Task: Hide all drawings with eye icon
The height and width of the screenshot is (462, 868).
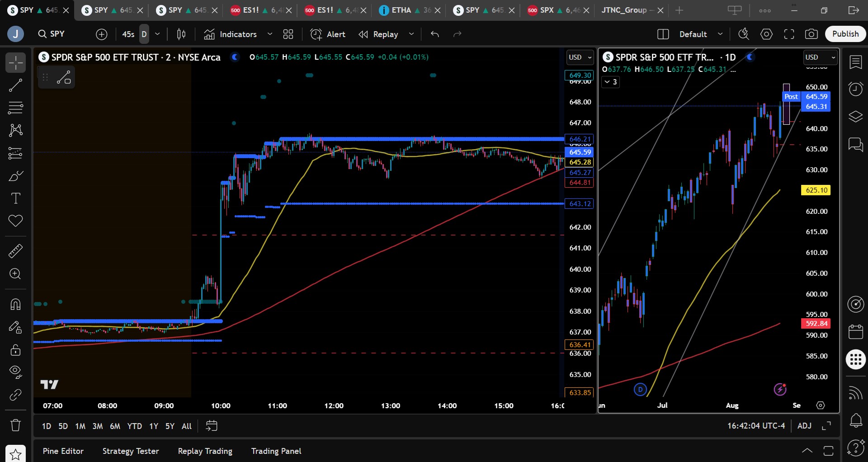Action: click(15, 372)
